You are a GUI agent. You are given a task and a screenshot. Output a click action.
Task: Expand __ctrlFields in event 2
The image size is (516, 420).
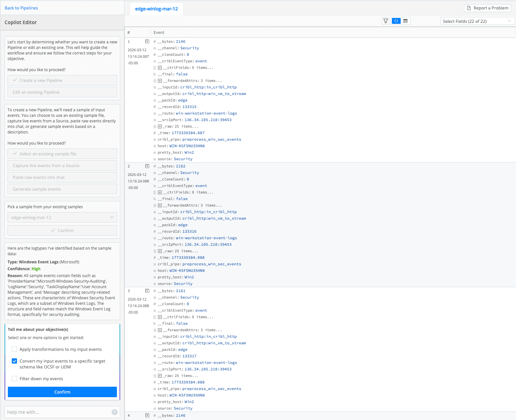(x=160, y=192)
